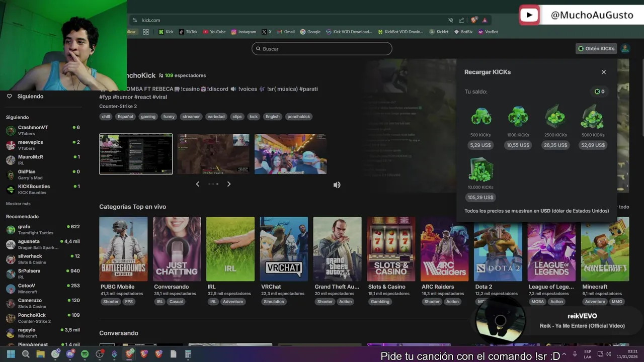The width and height of the screenshot is (644, 362).
Task: Select the 5000 KICKs pack icon
Action: coord(593,117)
